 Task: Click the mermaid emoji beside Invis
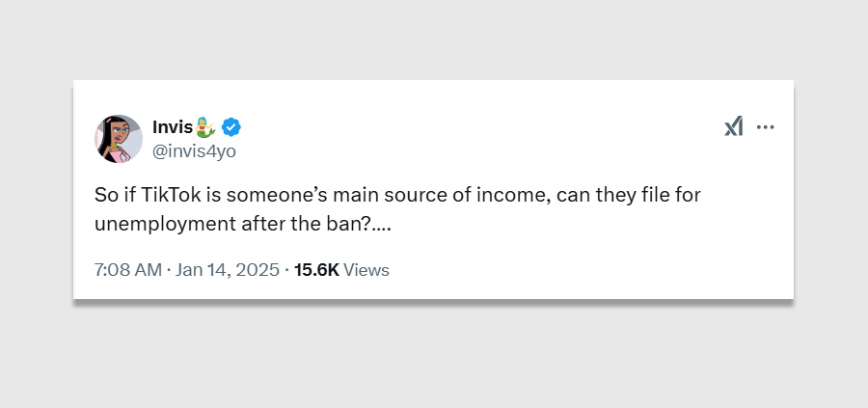[x=206, y=126]
